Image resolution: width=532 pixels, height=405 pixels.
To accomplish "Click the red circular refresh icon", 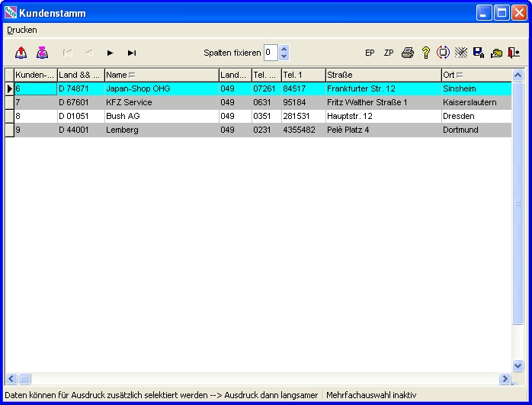I will 444,53.
